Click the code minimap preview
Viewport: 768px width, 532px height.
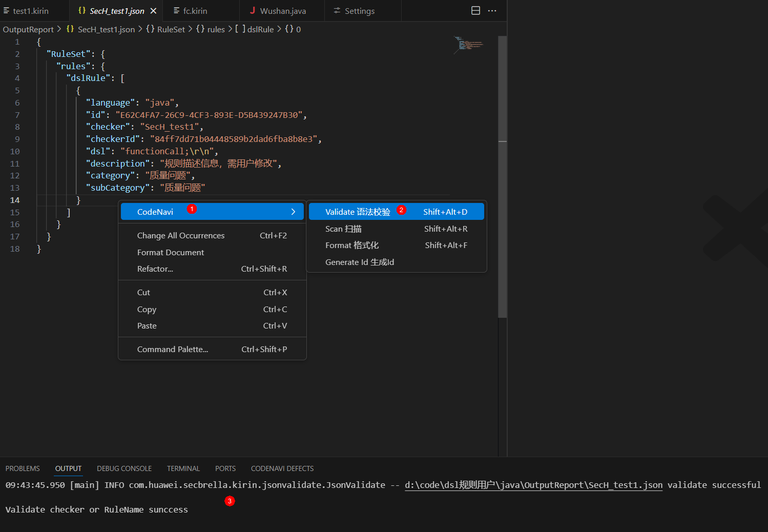click(469, 45)
